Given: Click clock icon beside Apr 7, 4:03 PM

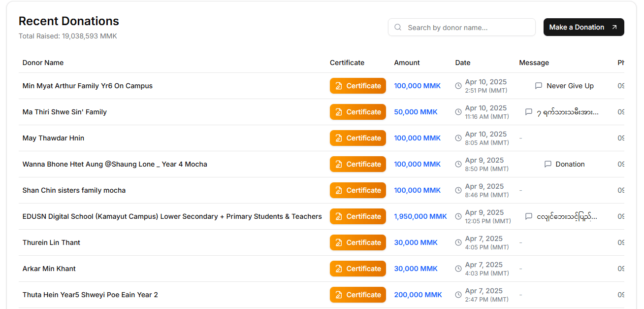Looking at the screenshot, I should tap(458, 269).
